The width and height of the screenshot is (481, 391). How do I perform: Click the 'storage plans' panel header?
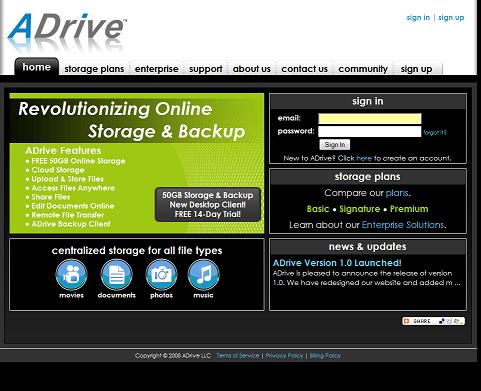368,177
